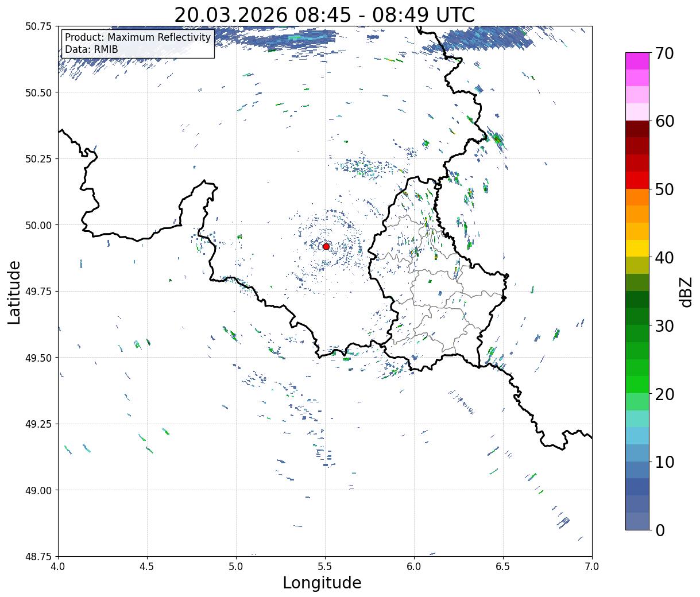
Task: Click the colorbar tick label 30
Action: tap(664, 326)
